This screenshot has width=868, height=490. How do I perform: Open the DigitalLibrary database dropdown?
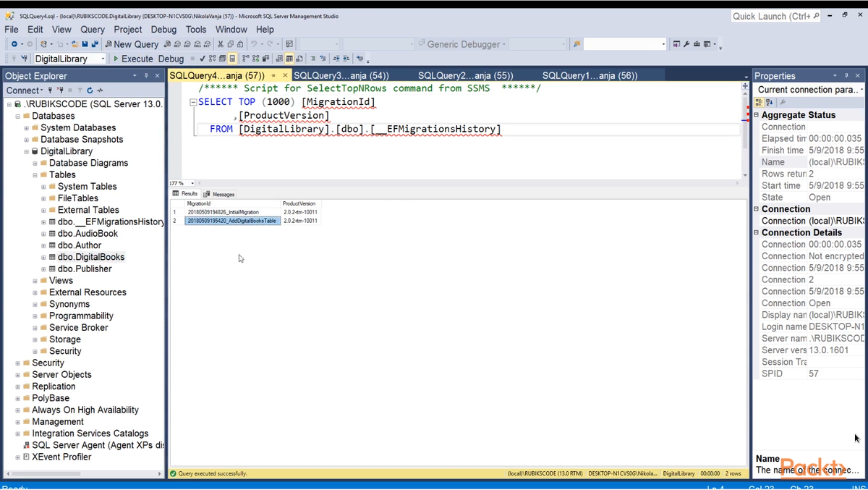(x=102, y=59)
